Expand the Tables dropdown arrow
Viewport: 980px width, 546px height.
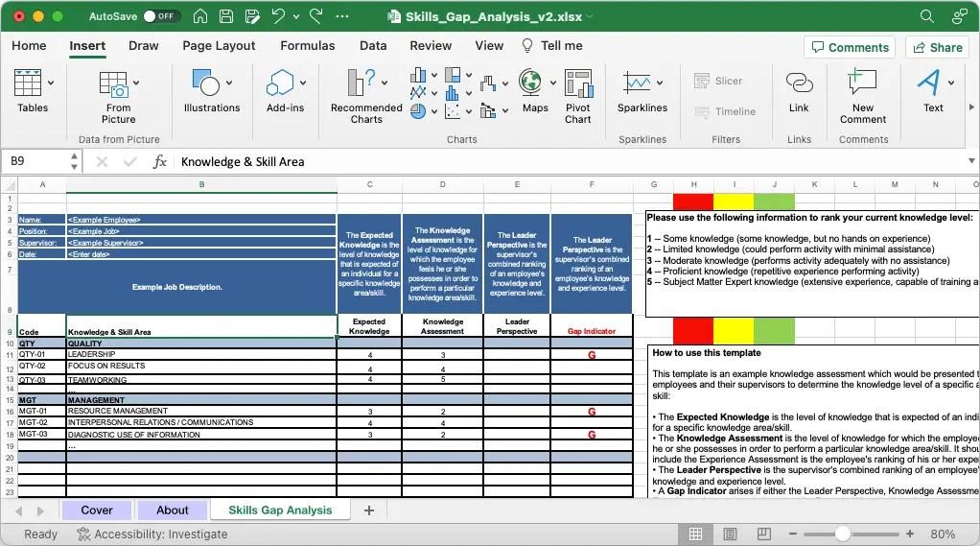(51, 83)
